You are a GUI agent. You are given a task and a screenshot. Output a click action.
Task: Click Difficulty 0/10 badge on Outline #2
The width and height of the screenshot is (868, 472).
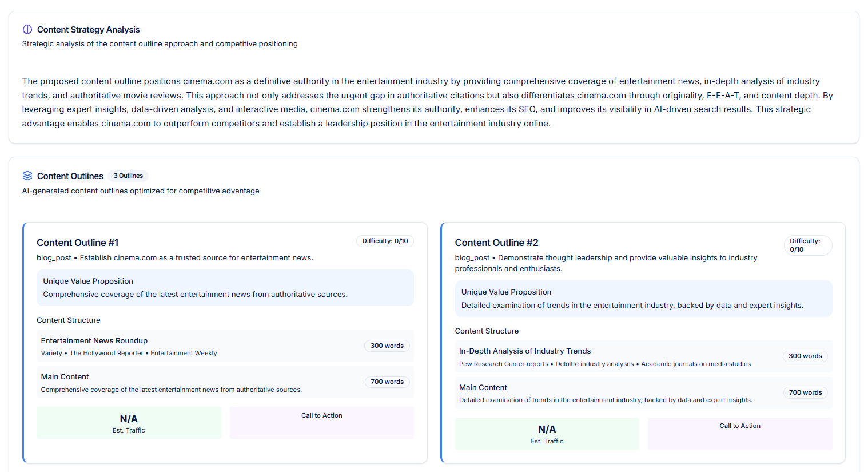[x=807, y=245]
